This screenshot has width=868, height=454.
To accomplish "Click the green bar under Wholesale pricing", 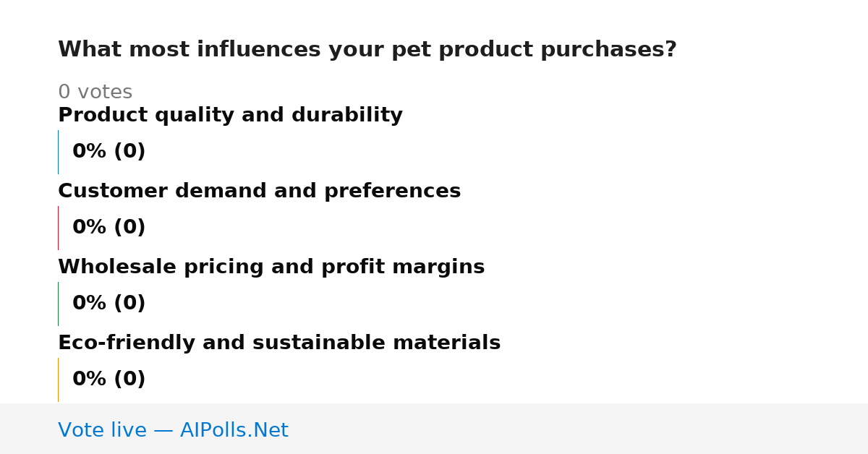I will click(58, 304).
